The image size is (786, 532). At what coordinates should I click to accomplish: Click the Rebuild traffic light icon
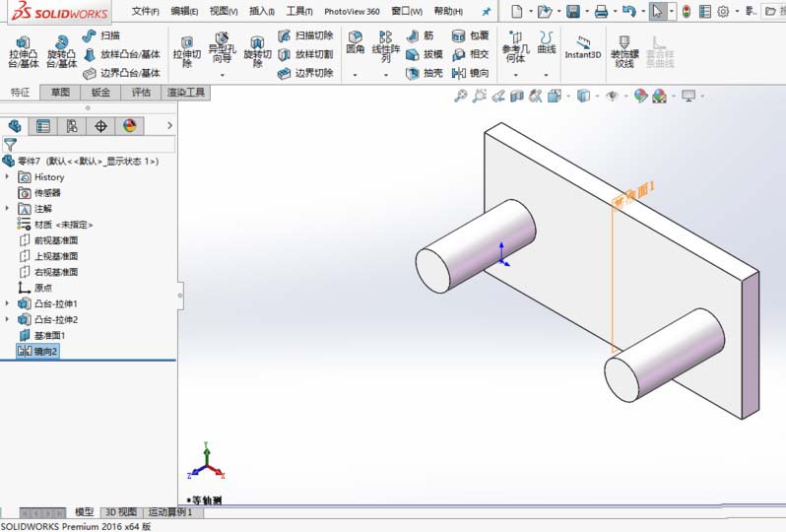click(x=686, y=11)
